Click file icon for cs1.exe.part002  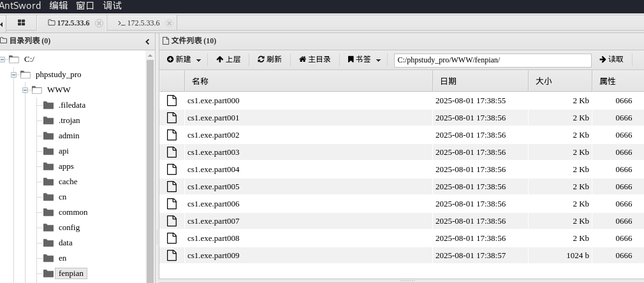(x=172, y=135)
